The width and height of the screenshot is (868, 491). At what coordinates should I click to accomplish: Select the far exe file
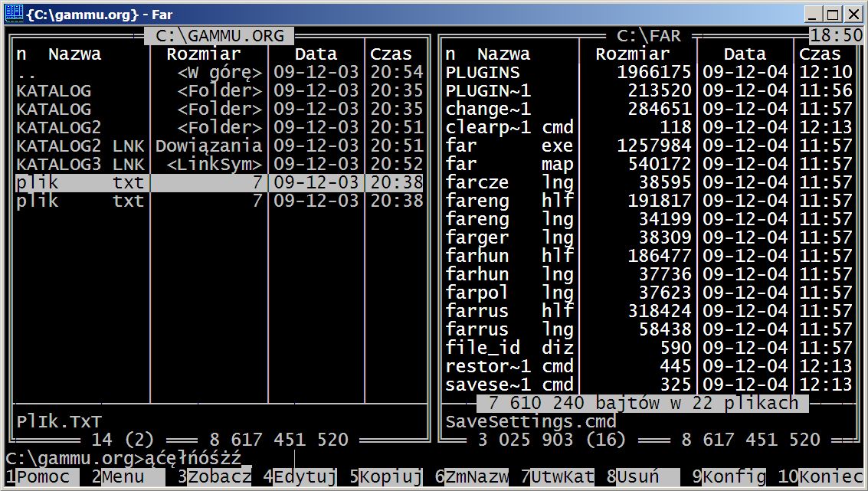click(x=649, y=146)
